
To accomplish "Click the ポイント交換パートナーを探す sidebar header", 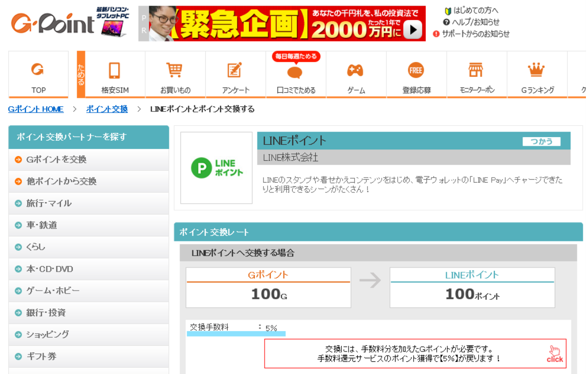I will coord(89,137).
